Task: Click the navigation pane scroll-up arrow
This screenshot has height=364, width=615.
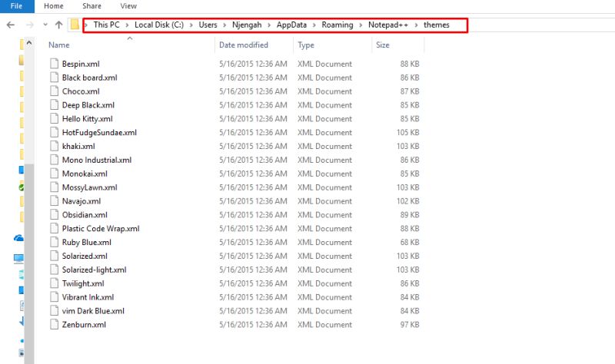Action: coord(29,43)
